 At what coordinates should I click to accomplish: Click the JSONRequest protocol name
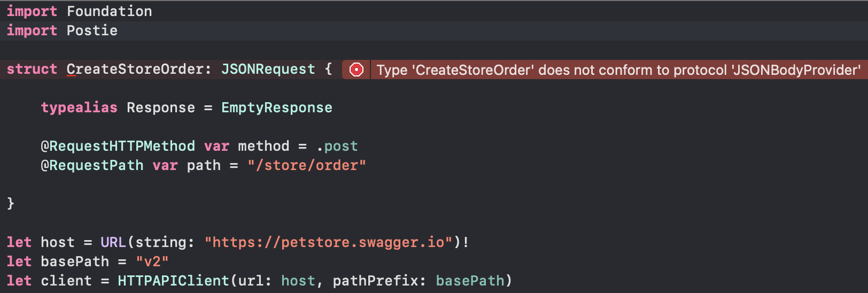[268, 69]
